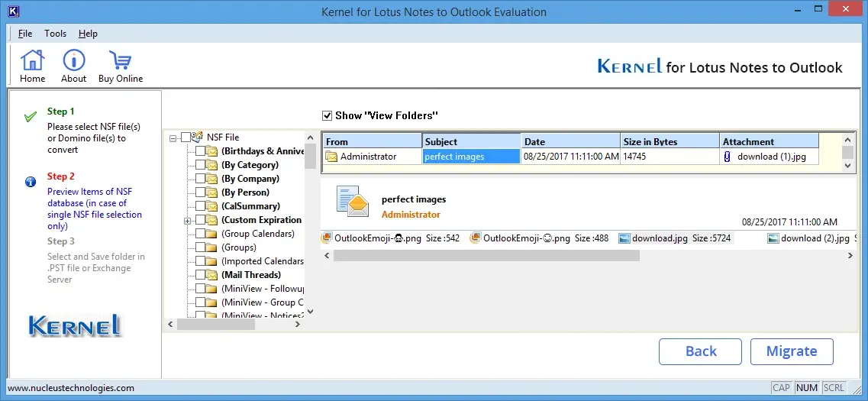Select the 'perfect images' subject cell

point(471,157)
